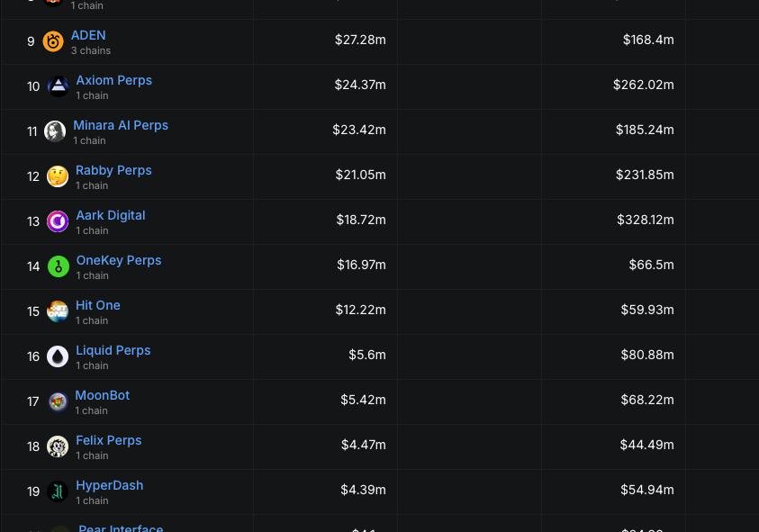Open the Hit One link

pyautogui.click(x=98, y=305)
